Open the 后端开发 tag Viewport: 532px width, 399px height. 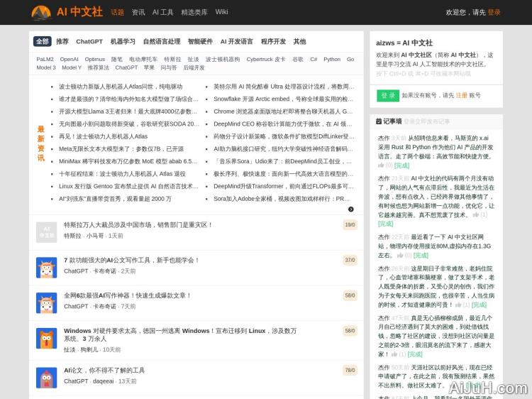pos(194,67)
